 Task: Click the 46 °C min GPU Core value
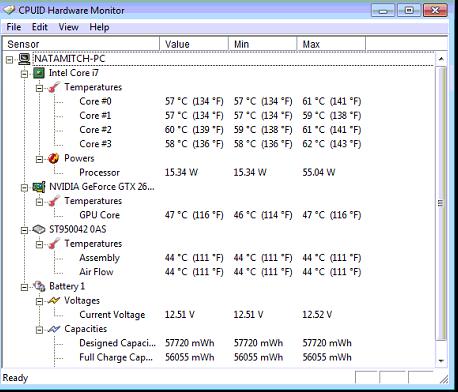(x=263, y=215)
